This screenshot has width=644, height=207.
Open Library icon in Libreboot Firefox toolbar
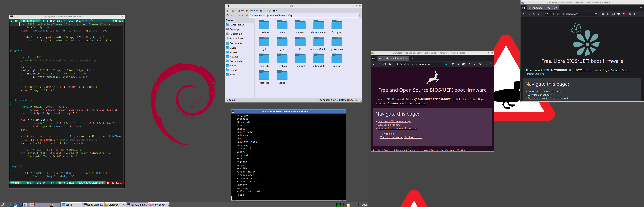459,64
